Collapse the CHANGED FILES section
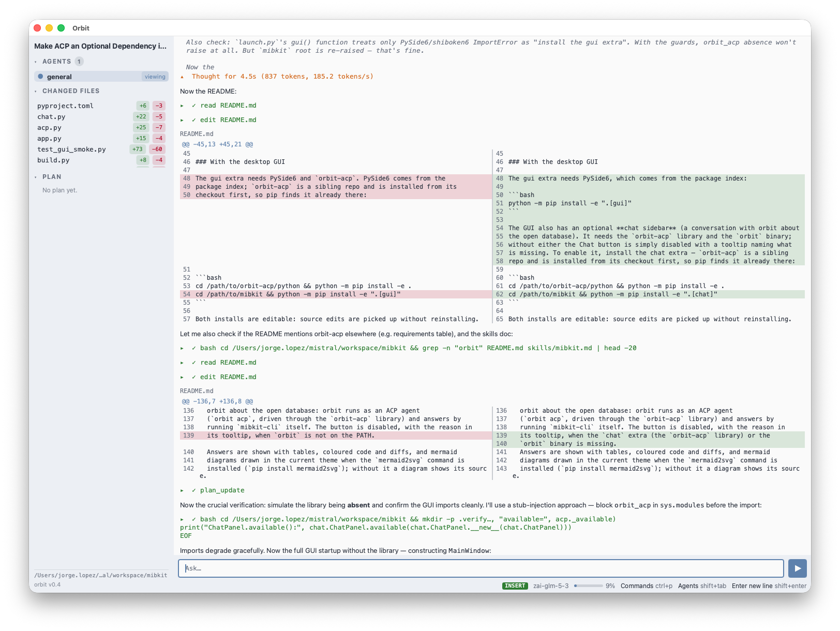Viewport: 840px width, 631px height. (36, 91)
